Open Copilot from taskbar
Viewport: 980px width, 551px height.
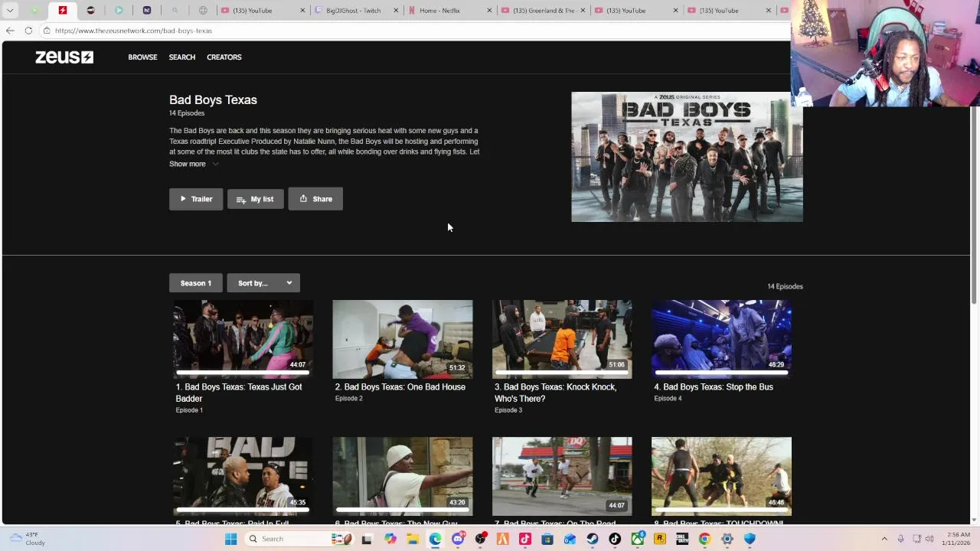[390, 539]
